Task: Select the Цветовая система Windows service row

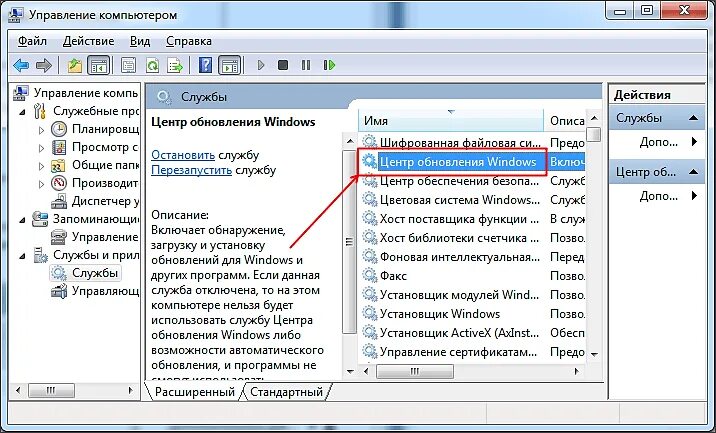Action: [472, 200]
